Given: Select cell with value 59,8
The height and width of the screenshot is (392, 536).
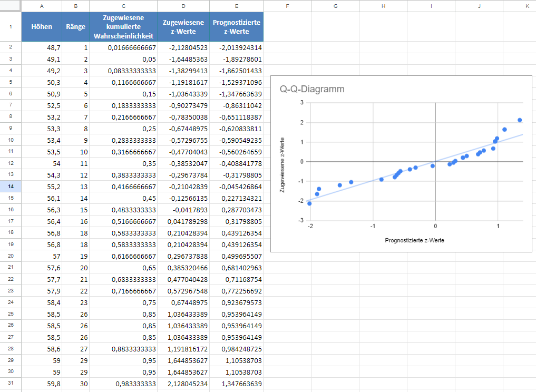Looking at the screenshot, I should 42,384.
